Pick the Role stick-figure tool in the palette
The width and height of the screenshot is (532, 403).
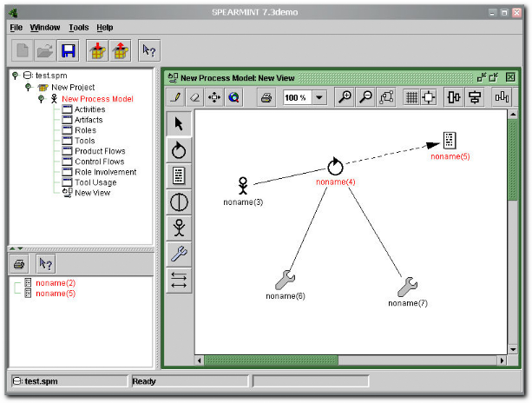point(179,228)
